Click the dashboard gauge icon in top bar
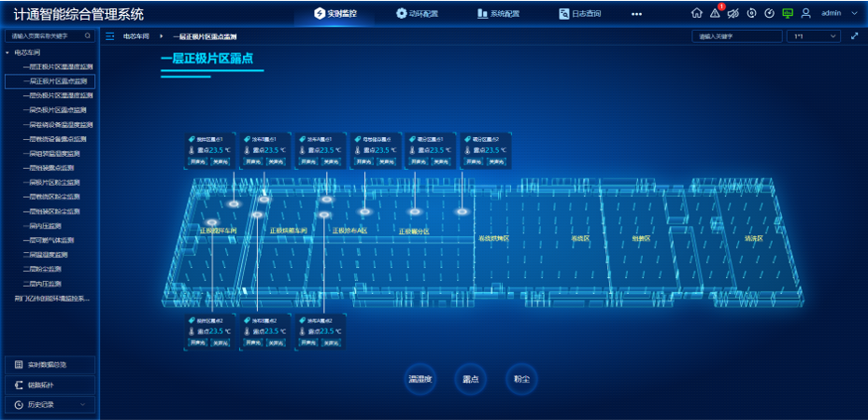Screen dimensions: 868x420 (x=769, y=14)
